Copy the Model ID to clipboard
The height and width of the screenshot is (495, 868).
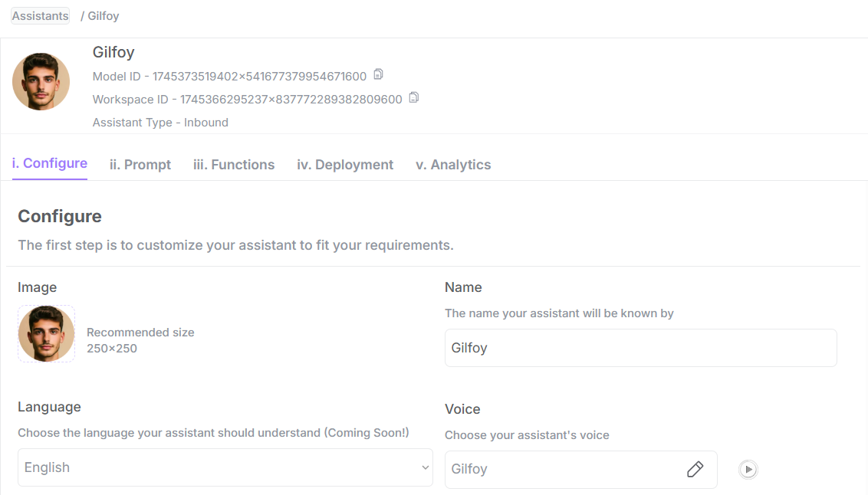[378, 75]
